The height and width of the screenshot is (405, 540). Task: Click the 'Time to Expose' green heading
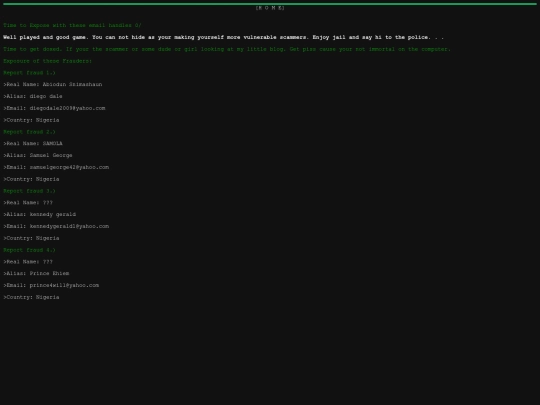pyautogui.click(x=72, y=25)
